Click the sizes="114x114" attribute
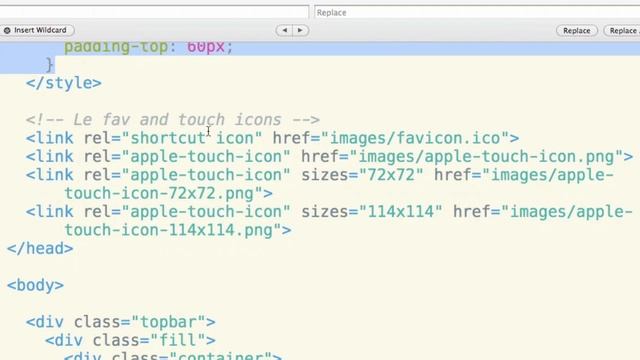Image resolution: width=640 pixels, height=360 pixels. [372, 211]
